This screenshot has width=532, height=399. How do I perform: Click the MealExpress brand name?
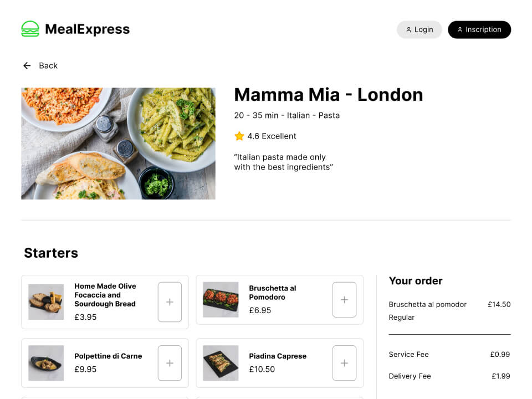(x=87, y=29)
